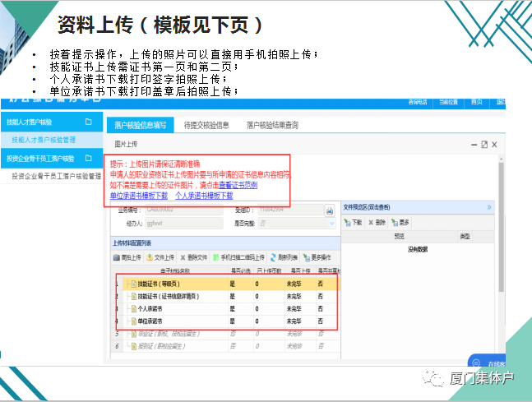Select the 技能证书（等级页）row
This screenshot has width=532, height=402.
(164, 284)
